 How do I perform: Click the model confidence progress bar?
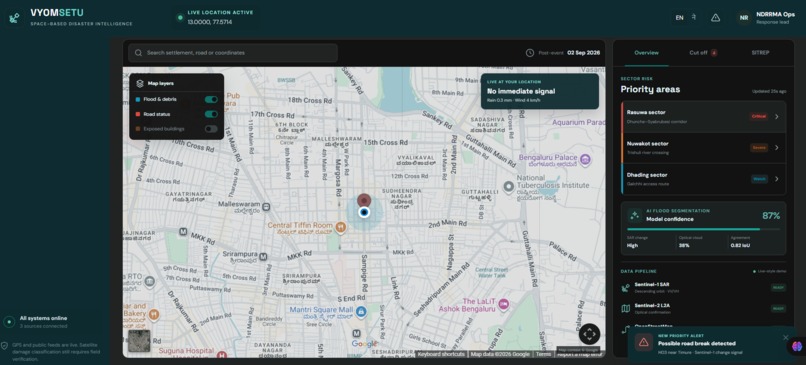(703, 229)
